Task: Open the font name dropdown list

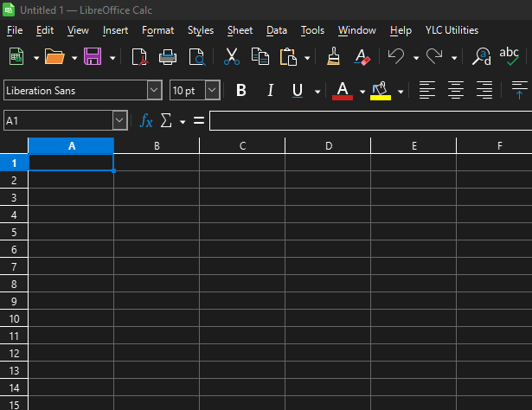Action: (x=154, y=90)
